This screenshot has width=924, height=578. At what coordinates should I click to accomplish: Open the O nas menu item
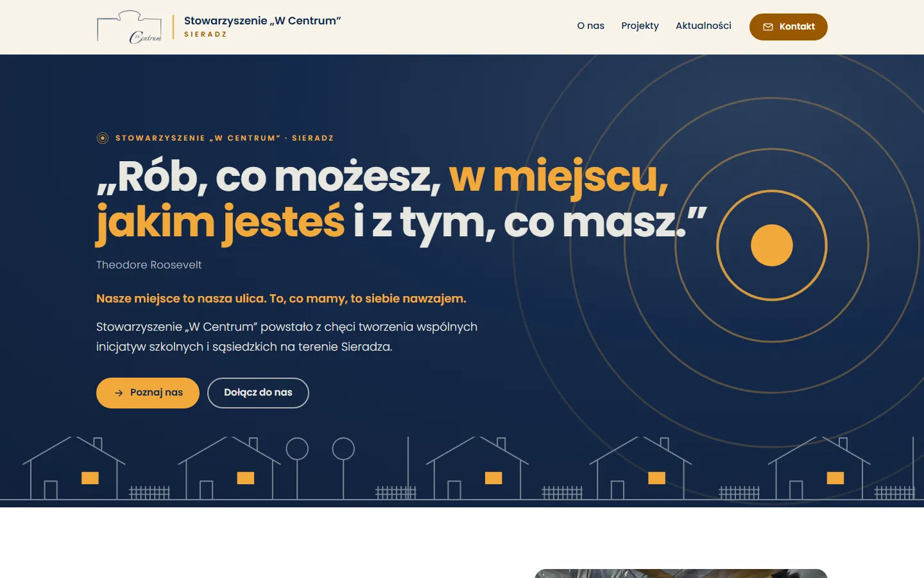pos(590,26)
